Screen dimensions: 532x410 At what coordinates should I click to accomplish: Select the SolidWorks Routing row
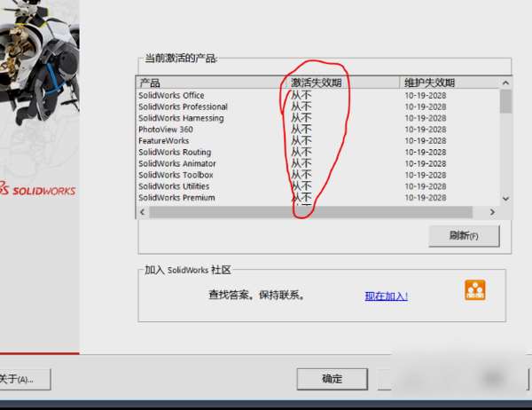pyautogui.click(x=318, y=152)
